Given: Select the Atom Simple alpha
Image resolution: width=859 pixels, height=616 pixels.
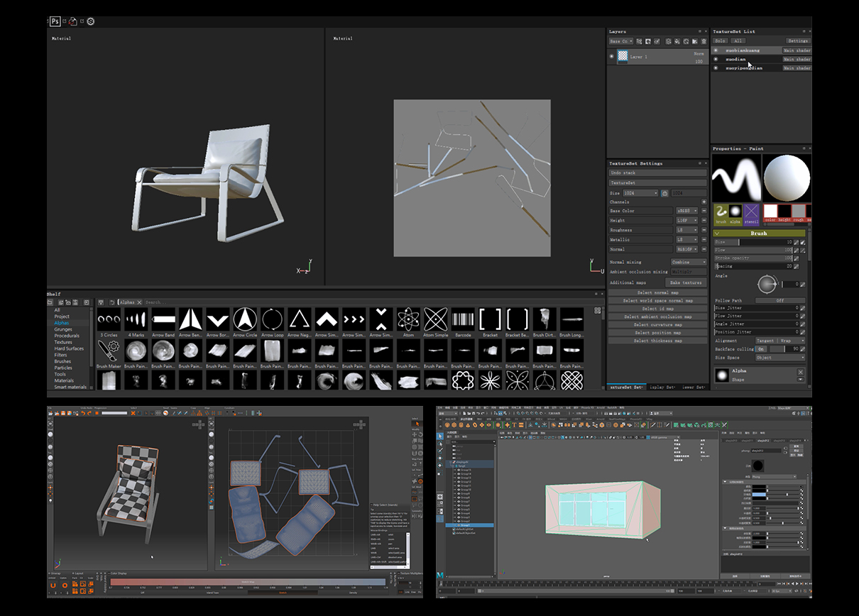Looking at the screenshot, I should pyautogui.click(x=435, y=320).
